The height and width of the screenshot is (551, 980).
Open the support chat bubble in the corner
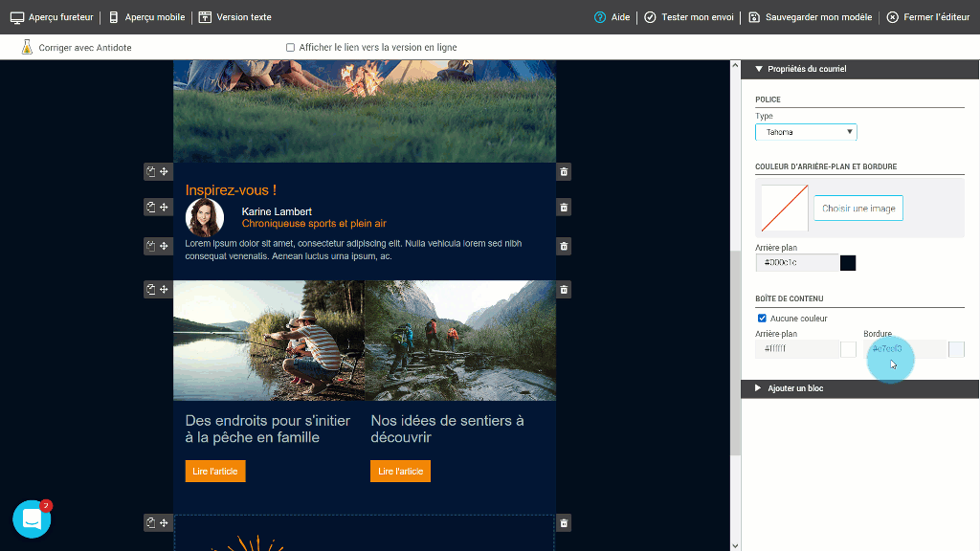click(32, 518)
